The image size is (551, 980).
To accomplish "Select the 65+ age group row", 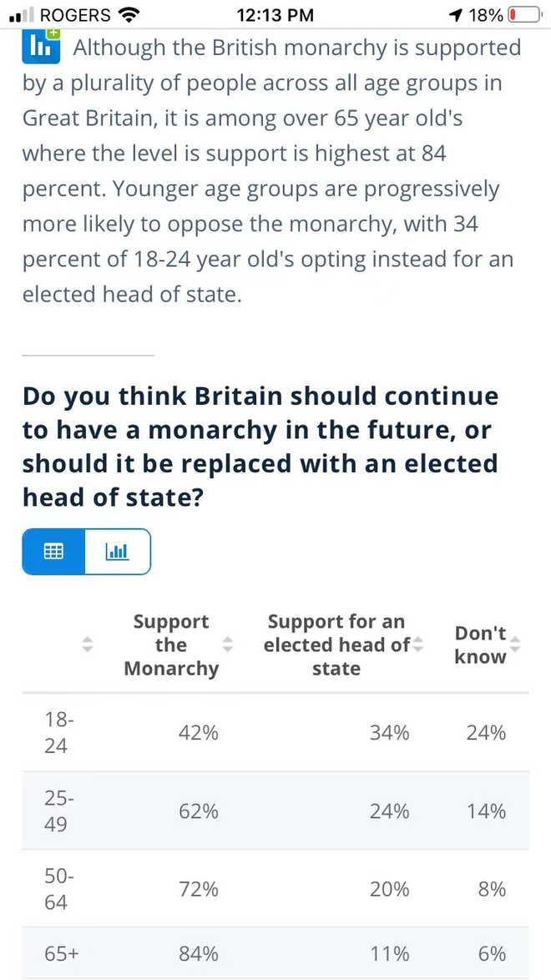I will 275,953.
